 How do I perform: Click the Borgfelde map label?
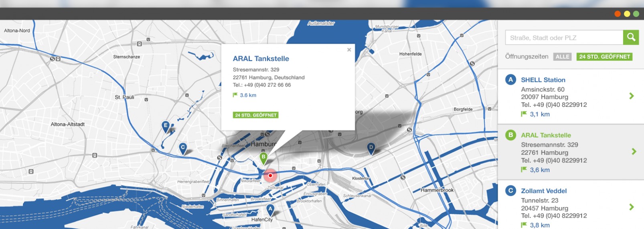(x=463, y=109)
